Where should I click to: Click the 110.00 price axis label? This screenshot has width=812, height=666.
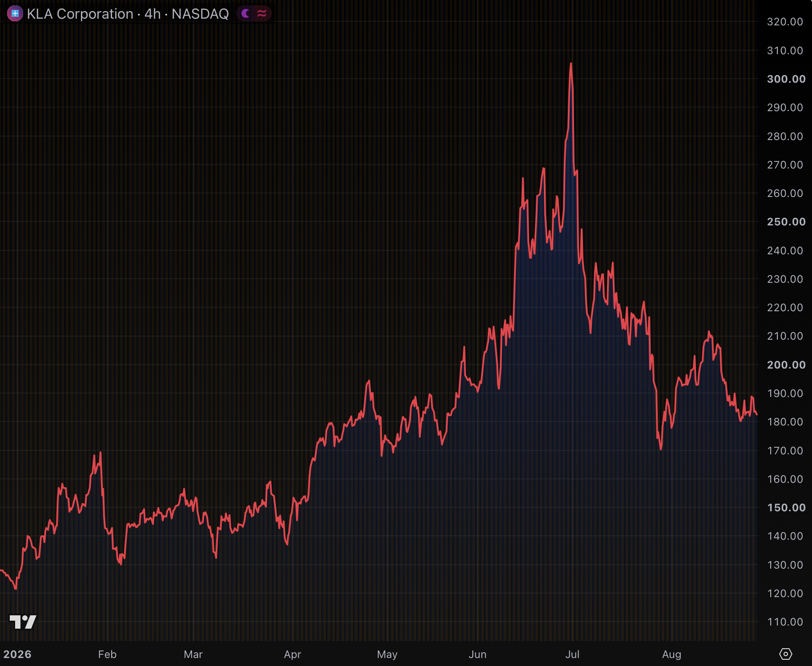785,622
